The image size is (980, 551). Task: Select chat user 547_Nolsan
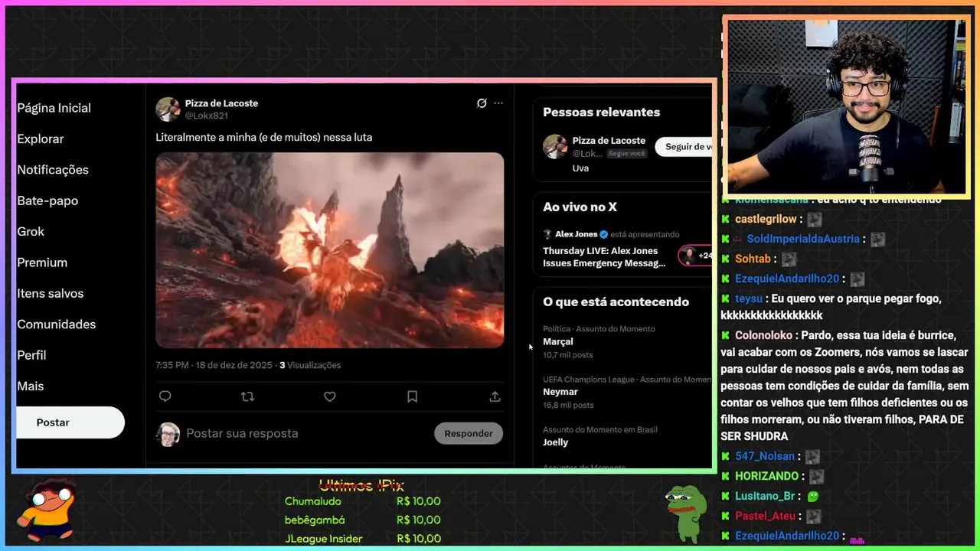point(765,456)
